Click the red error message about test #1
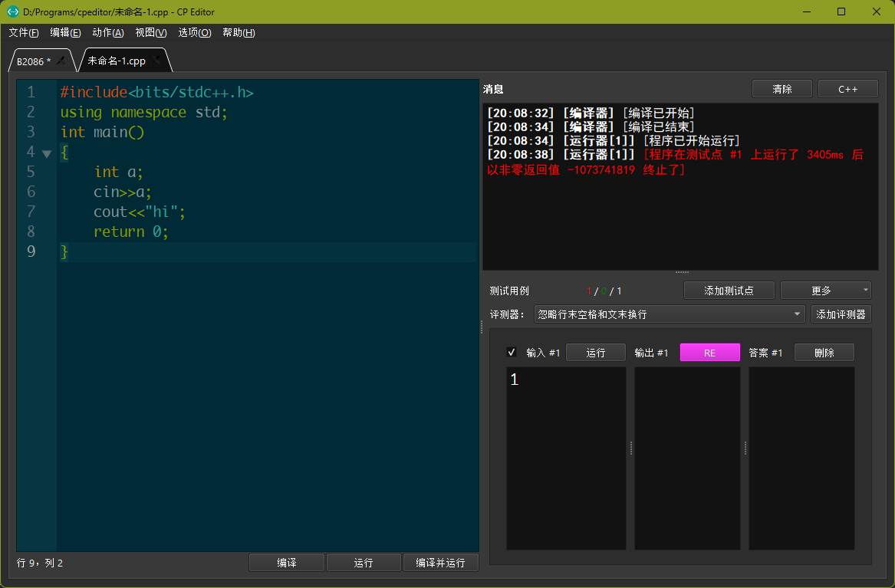 tap(675, 162)
